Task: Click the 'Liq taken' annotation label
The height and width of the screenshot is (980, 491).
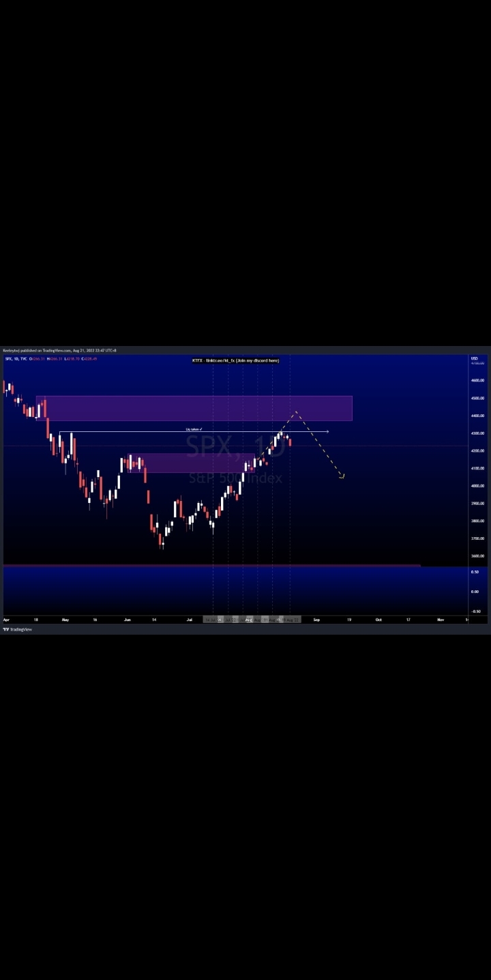Action: coord(194,429)
